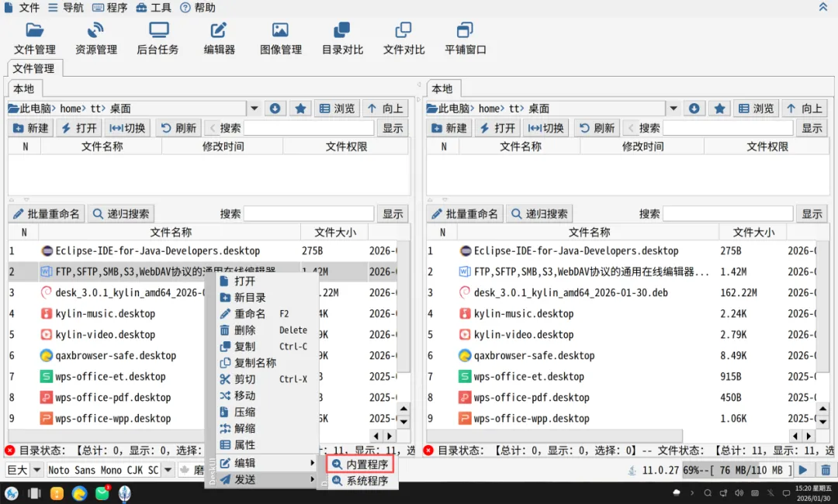The height and width of the screenshot is (504, 838).
Task: Click the right pane scroll-down arrow
Action: point(822,422)
